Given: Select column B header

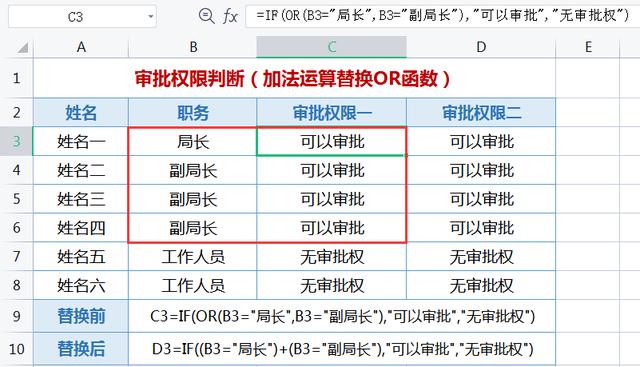Looking at the screenshot, I should [193, 47].
